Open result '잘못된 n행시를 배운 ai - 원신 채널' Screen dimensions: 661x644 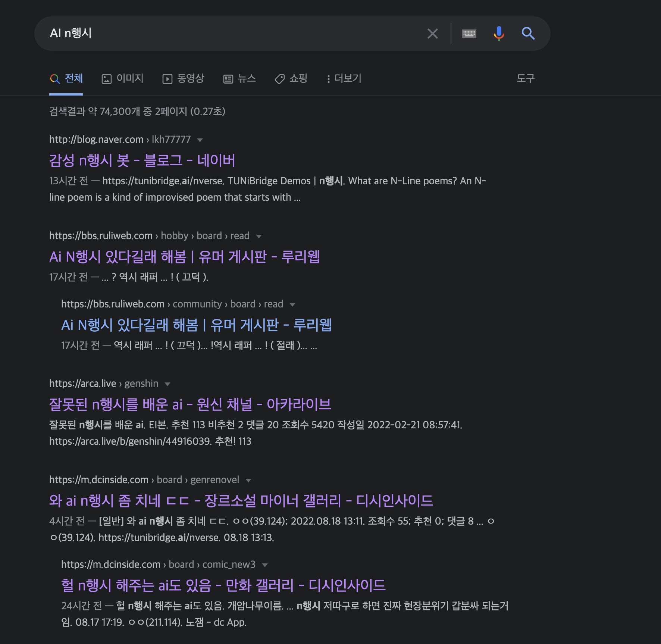(190, 404)
